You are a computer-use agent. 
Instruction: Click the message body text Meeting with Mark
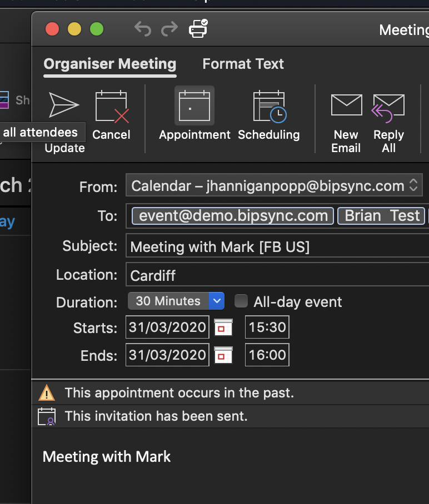coord(107,457)
